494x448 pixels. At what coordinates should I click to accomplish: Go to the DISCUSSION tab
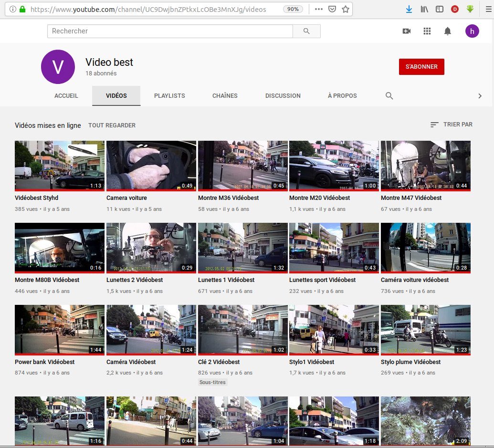(283, 96)
